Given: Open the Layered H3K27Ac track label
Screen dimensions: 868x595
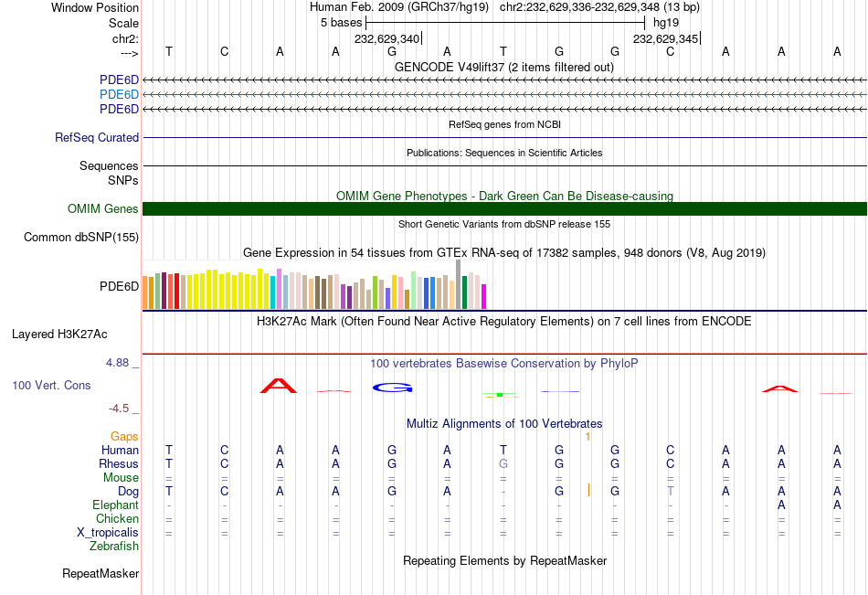Looking at the screenshot, I should point(59,335).
